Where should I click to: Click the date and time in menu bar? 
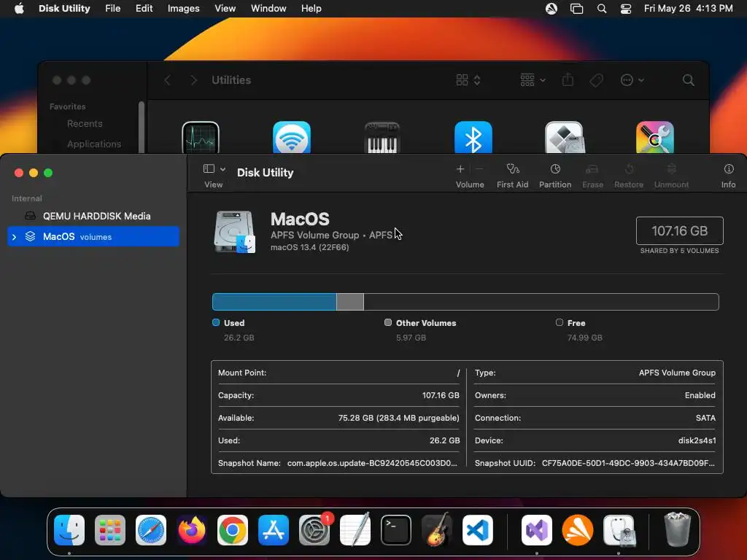(x=689, y=9)
